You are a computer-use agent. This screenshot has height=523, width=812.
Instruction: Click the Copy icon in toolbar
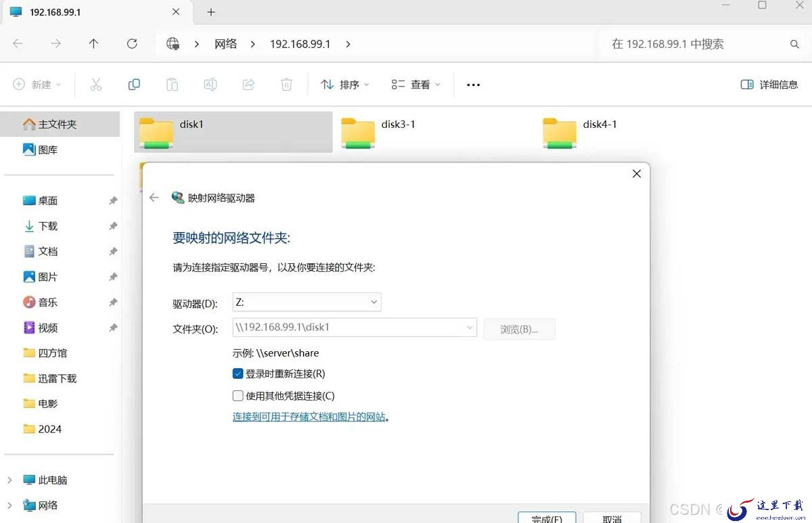134,85
